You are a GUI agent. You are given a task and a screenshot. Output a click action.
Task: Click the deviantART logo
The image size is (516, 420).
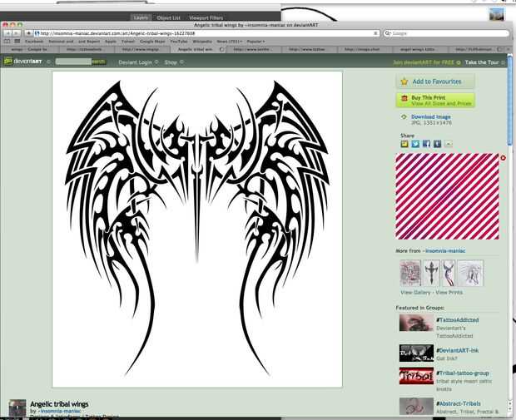pyautogui.click(x=22, y=62)
